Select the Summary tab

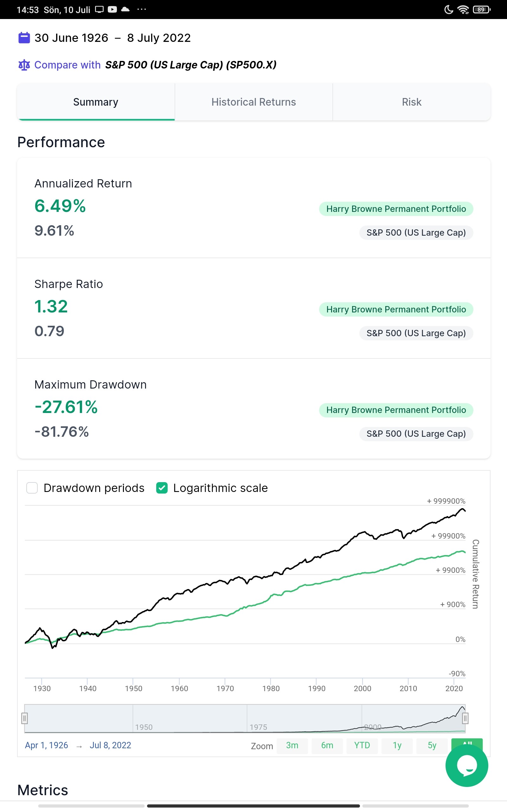click(x=96, y=102)
